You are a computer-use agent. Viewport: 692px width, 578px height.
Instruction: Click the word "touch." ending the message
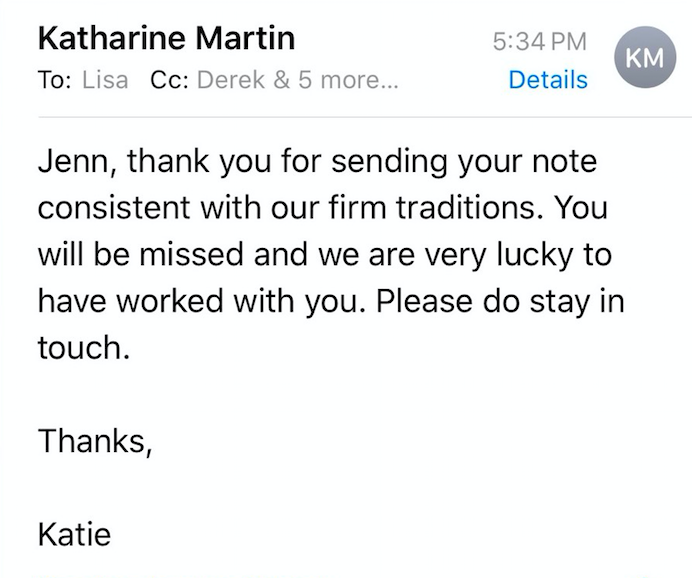click(85, 347)
